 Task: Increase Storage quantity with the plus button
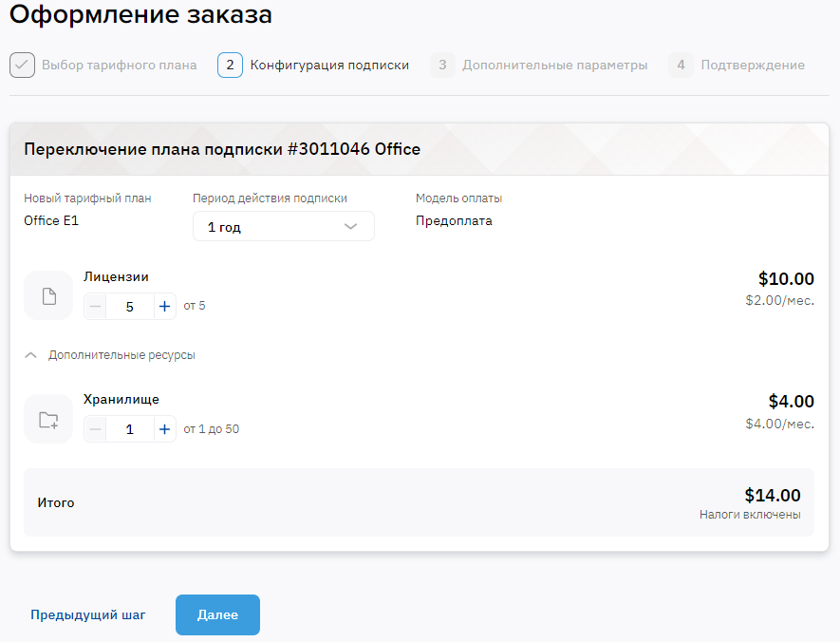pos(164,429)
